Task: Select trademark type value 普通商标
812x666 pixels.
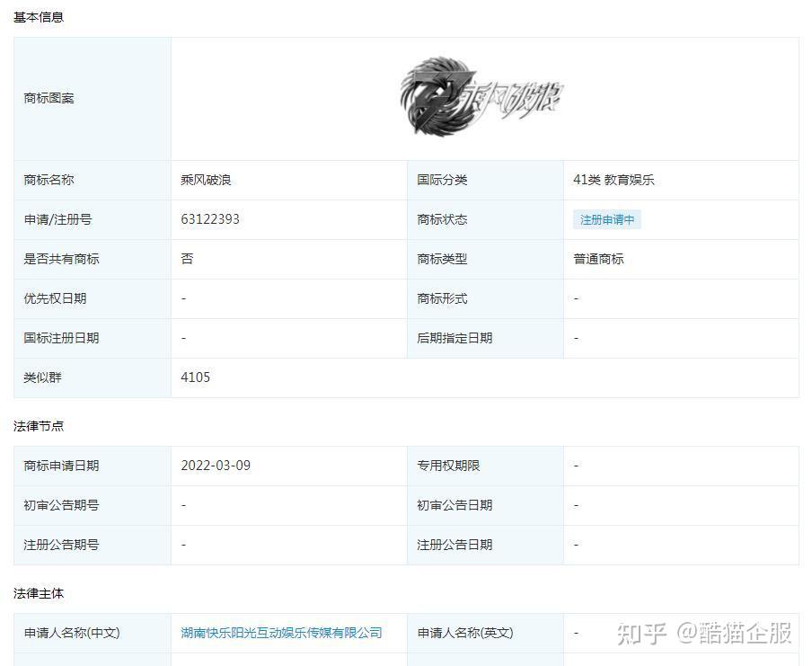Action: point(598,259)
